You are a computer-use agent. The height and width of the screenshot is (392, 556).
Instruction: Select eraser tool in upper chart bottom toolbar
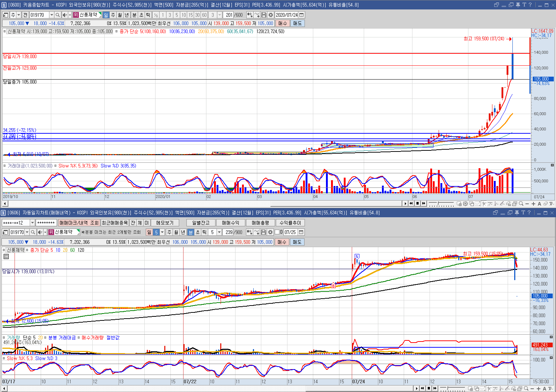[545, 204]
